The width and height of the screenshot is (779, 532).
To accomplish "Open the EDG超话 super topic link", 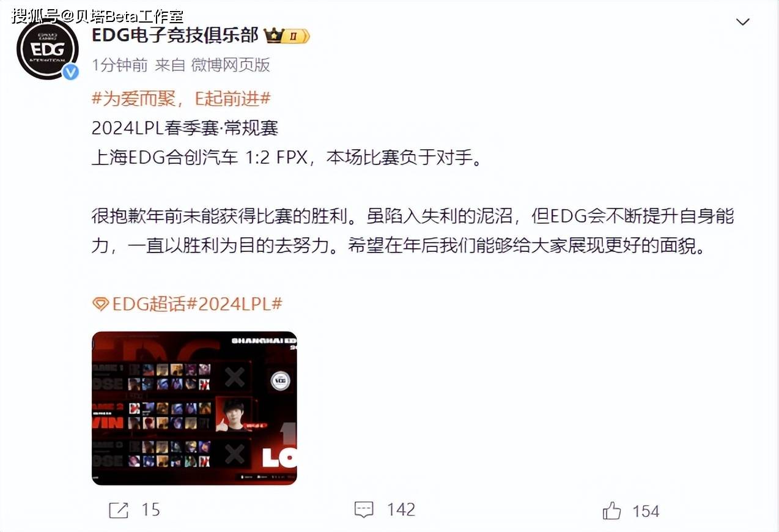I will [149, 304].
